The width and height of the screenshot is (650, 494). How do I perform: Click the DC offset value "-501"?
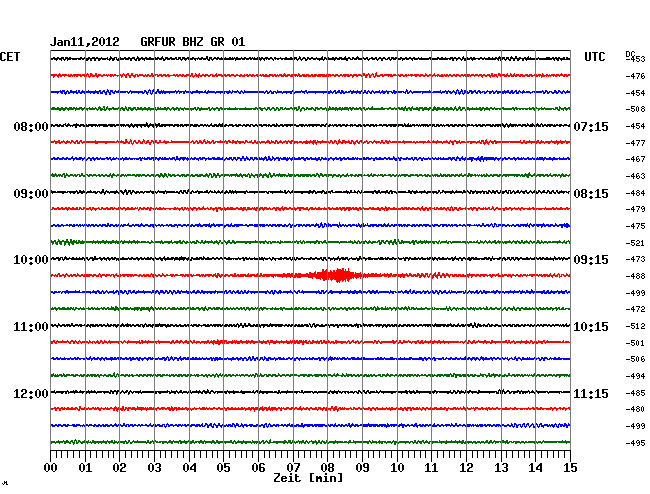[635, 343]
